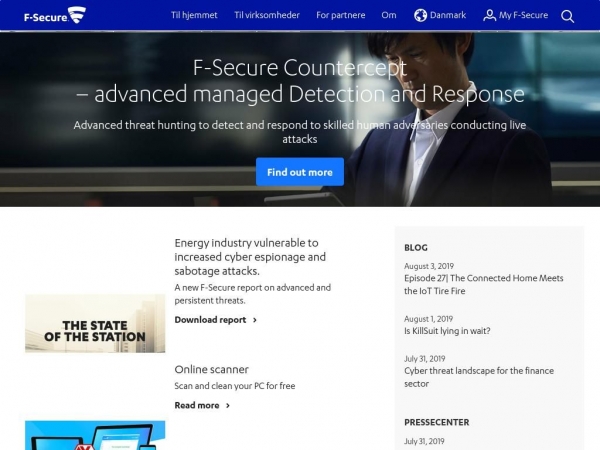Click the arrow beside Read more
The image size is (600, 450).
(228, 405)
